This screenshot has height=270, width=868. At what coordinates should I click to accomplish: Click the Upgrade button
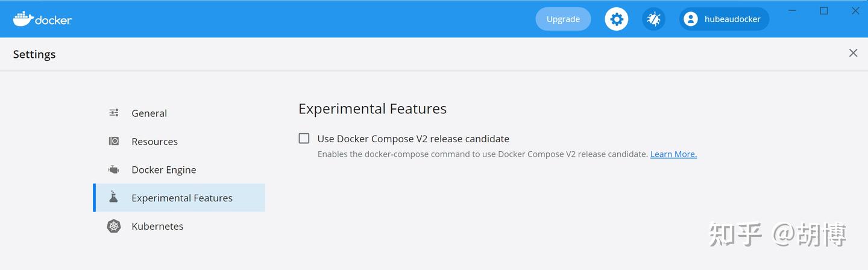[x=563, y=19]
